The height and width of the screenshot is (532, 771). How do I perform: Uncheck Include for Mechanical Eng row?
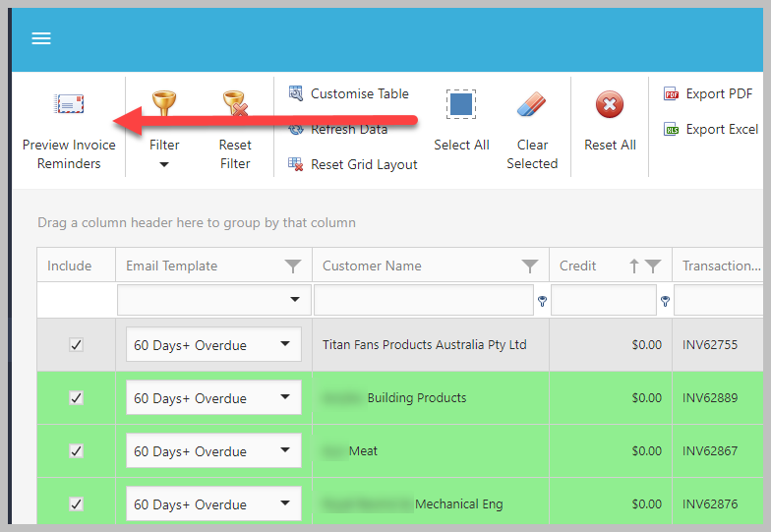(x=77, y=503)
